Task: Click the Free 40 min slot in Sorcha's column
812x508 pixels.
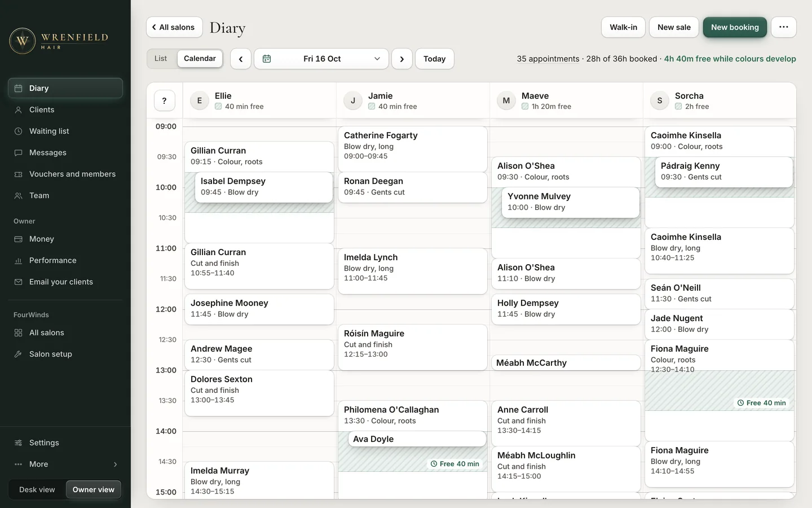Action: (x=761, y=403)
